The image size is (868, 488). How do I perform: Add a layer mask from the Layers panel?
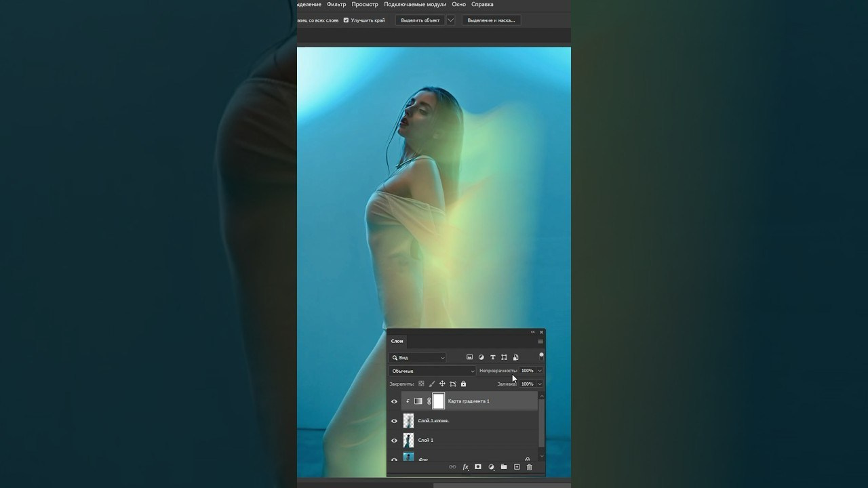tap(478, 467)
